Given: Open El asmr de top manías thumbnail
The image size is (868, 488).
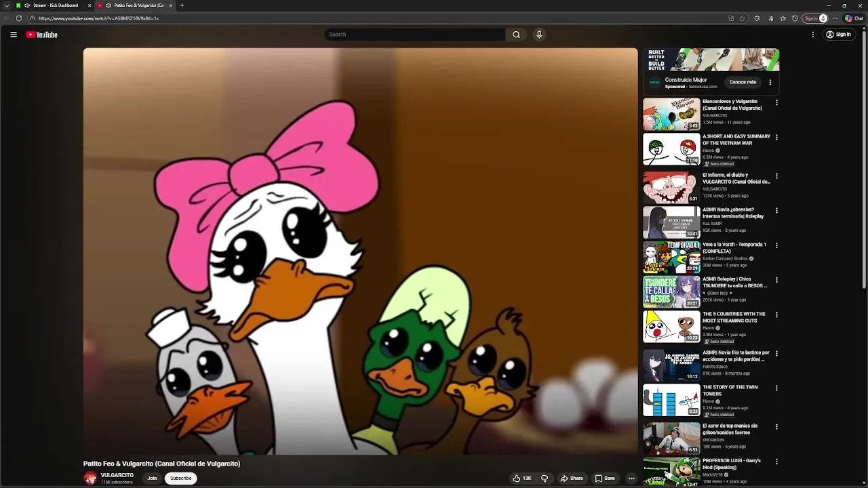Looking at the screenshot, I should 671,439.
